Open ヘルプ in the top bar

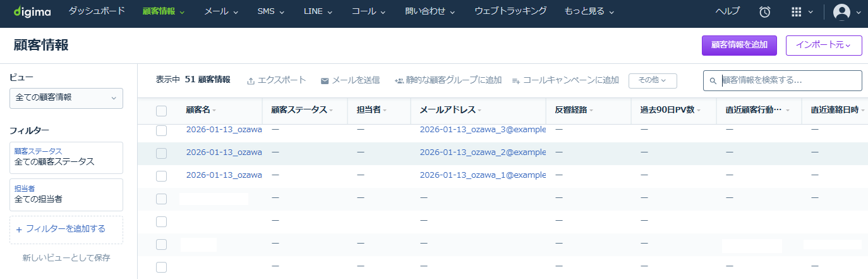click(728, 11)
